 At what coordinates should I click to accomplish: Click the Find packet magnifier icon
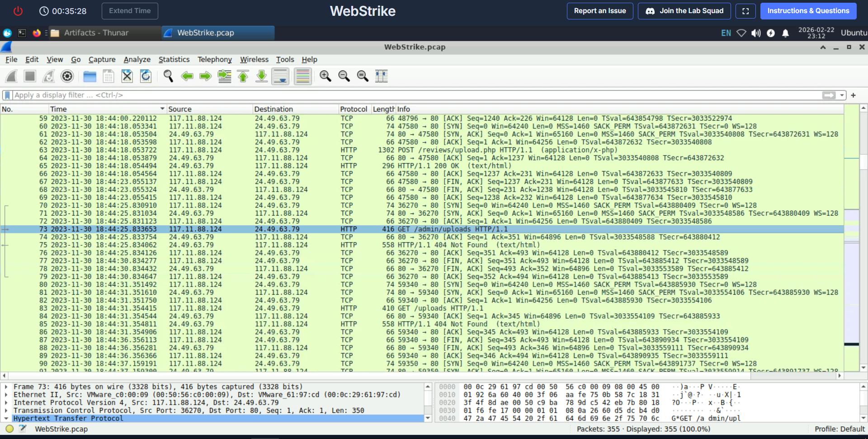168,76
